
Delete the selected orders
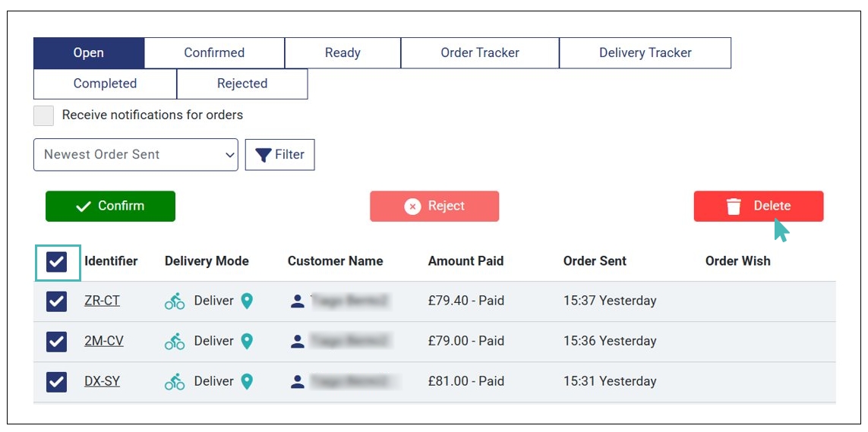click(x=758, y=207)
